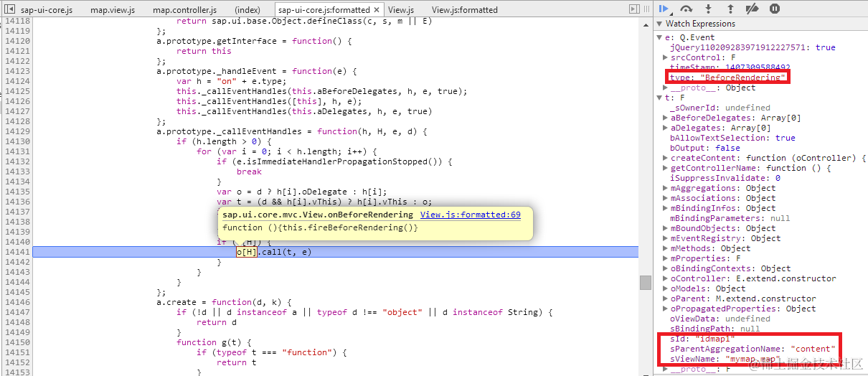Image resolution: width=868 pixels, height=376 pixels.
Task: Select the bAllowTextSelection: true row
Action: [x=732, y=138]
